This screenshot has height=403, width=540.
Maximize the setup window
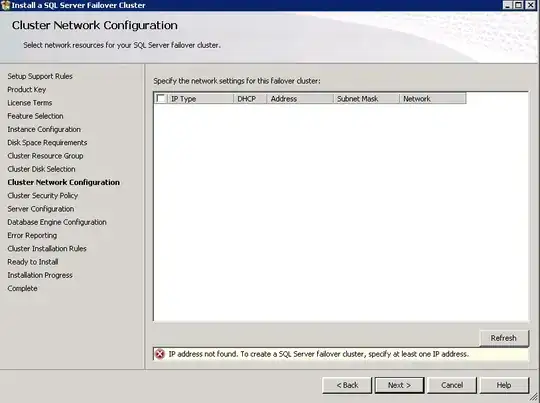pos(518,5)
